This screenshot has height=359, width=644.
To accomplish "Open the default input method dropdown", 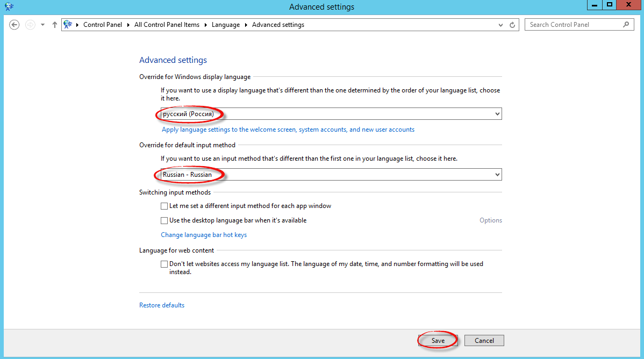I will point(497,175).
